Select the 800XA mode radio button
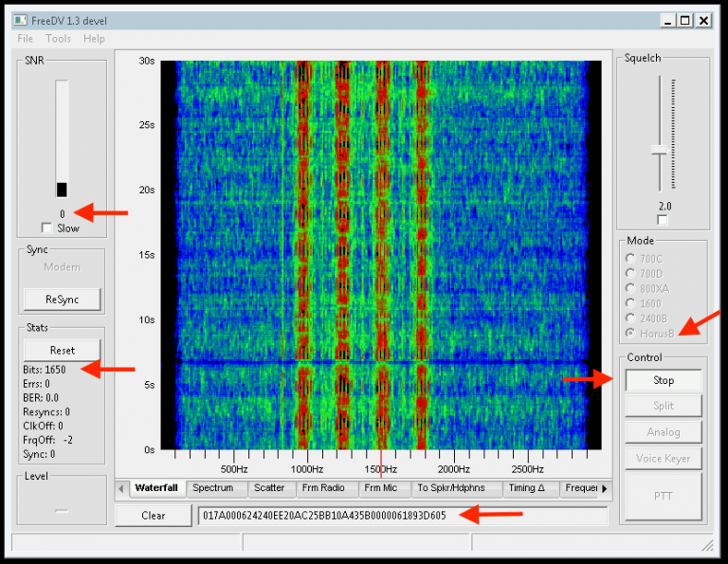This screenshot has height=564, width=728. pyautogui.click(x=630, y=288)
